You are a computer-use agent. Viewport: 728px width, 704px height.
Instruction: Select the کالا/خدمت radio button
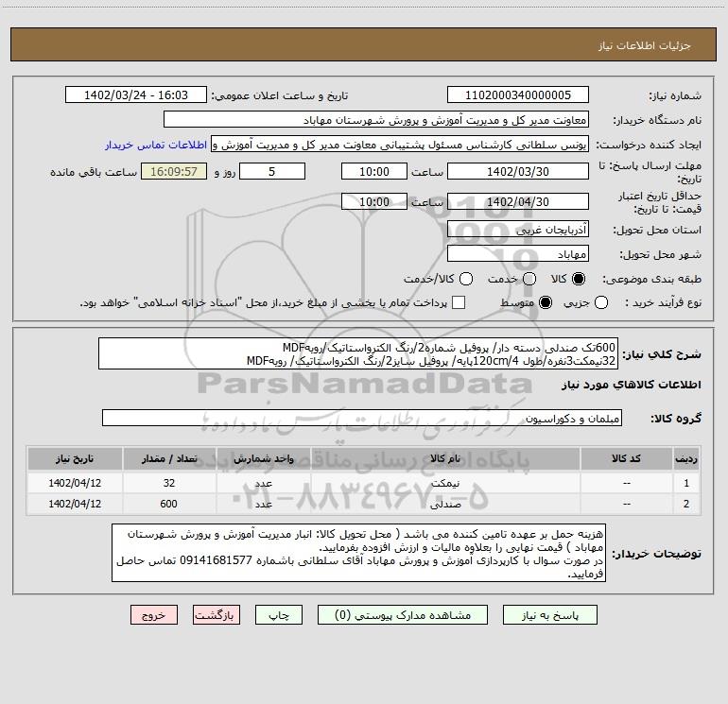(466, 279)
